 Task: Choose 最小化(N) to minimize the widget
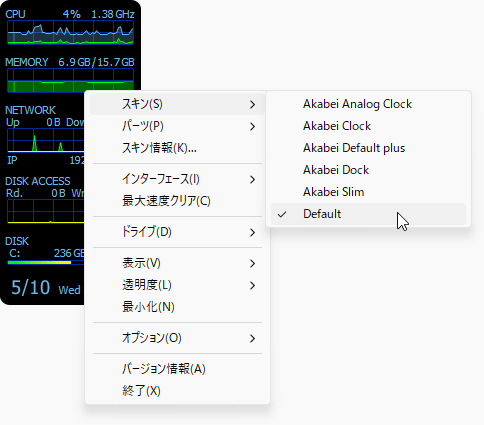point(177,307)
